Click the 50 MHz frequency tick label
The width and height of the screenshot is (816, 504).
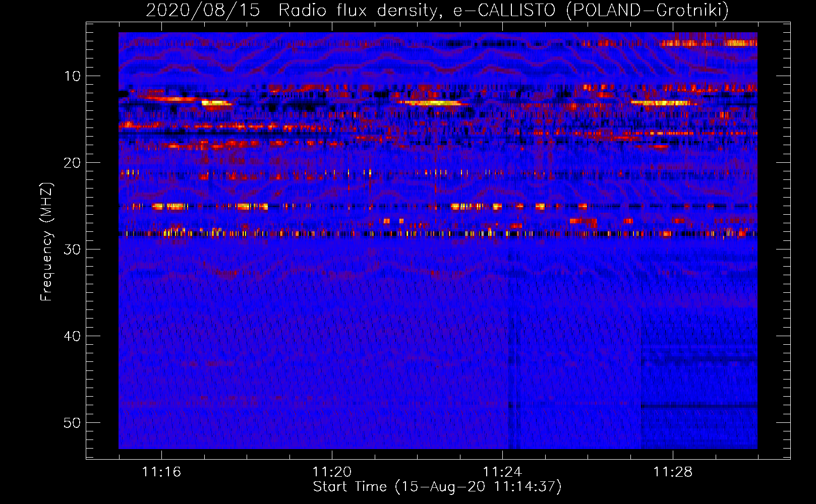pyautogui.click(x=73, y=423)
